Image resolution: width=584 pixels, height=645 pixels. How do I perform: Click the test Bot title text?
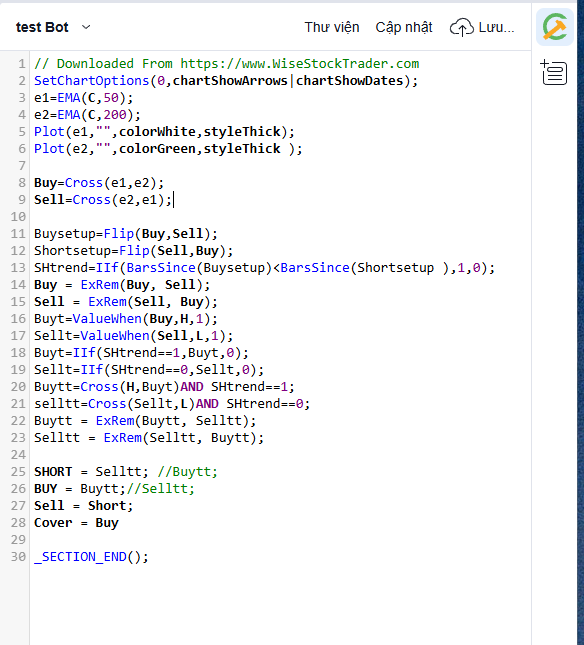coord(42,27)
